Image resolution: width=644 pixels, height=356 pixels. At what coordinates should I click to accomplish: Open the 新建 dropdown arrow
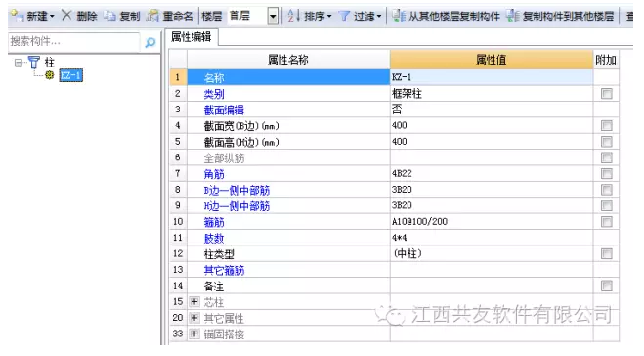point(52,17)
